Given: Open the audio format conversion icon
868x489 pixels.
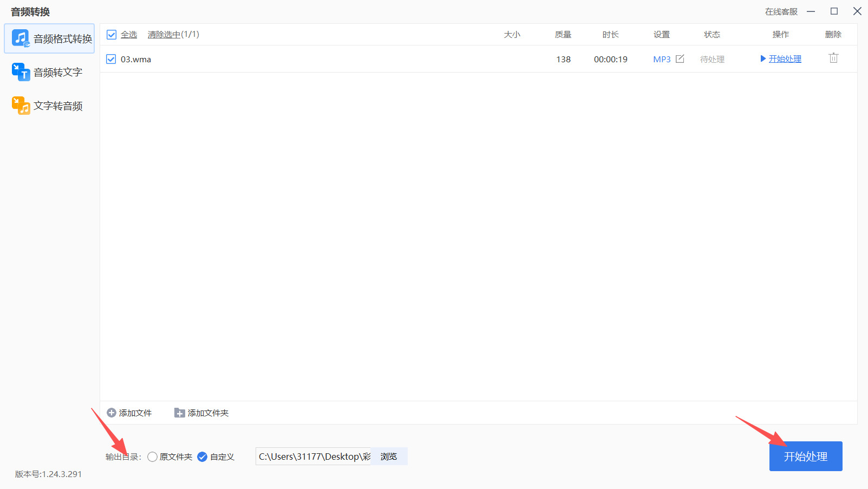Looking at the screenshot, I should (21, 38).
